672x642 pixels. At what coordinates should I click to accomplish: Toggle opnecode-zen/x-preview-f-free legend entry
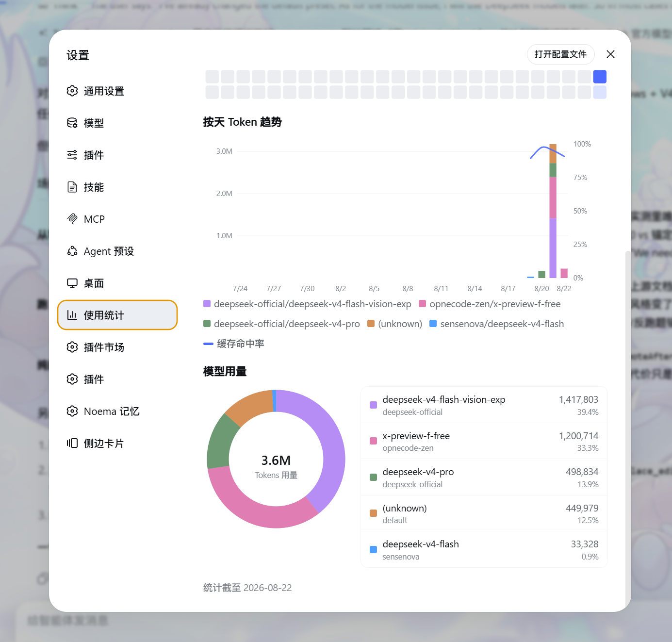click(x=490, y=304)
